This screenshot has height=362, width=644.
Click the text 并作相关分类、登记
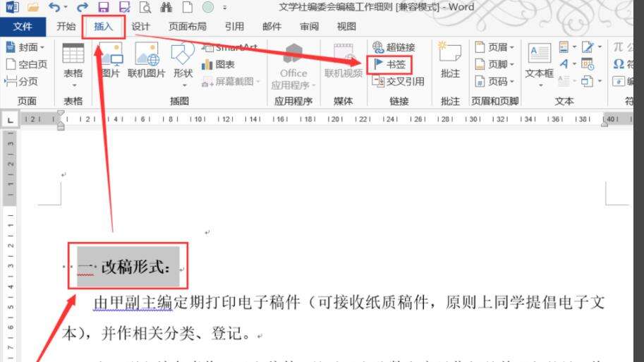point(172,333)
